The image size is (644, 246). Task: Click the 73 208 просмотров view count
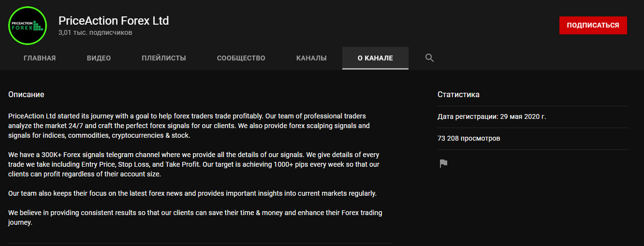pos(469,139)
